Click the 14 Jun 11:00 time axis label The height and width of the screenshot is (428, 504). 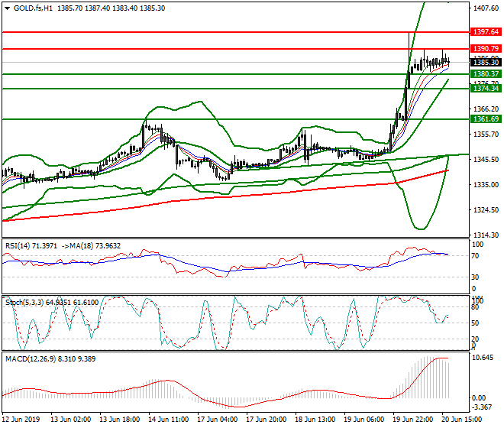pyautogui.click(x=169, y=420)
